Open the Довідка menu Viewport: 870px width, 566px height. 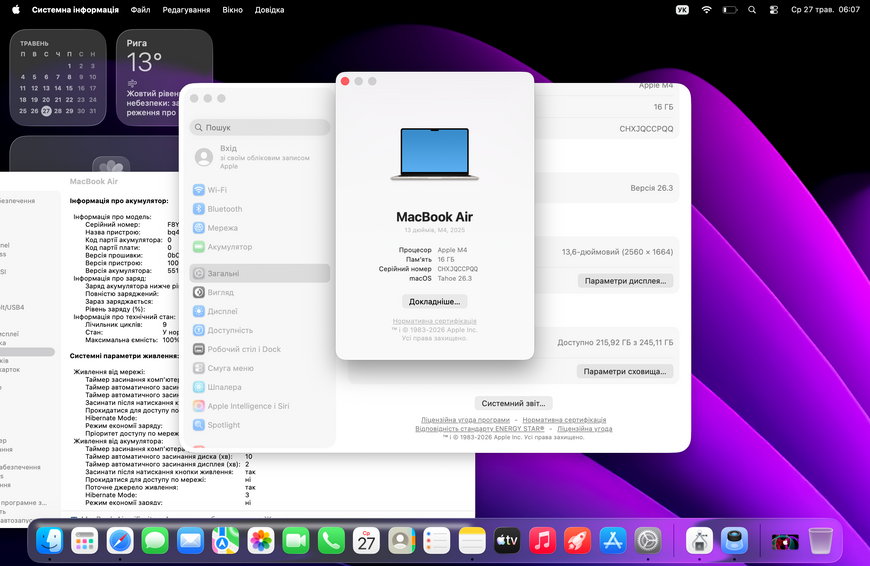(269, 9)
